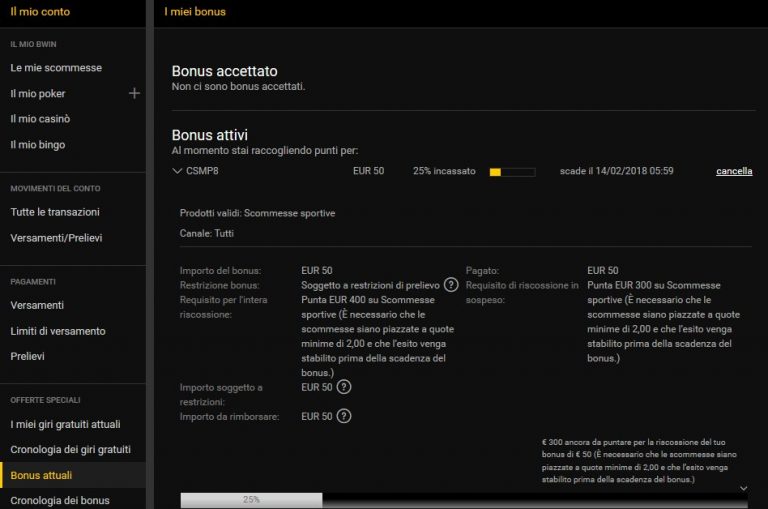Click help icon next to Restrizione bonus
The height and width of the screenshot is (509, 768).
coord(451,285)
